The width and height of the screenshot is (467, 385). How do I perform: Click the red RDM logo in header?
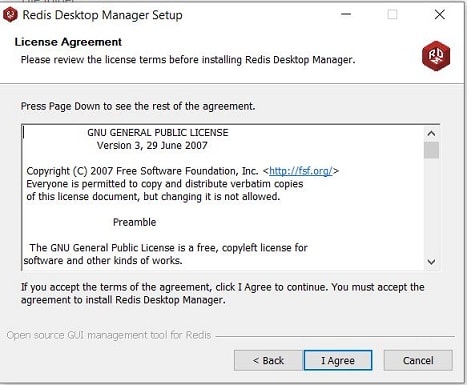coord(436,56)
